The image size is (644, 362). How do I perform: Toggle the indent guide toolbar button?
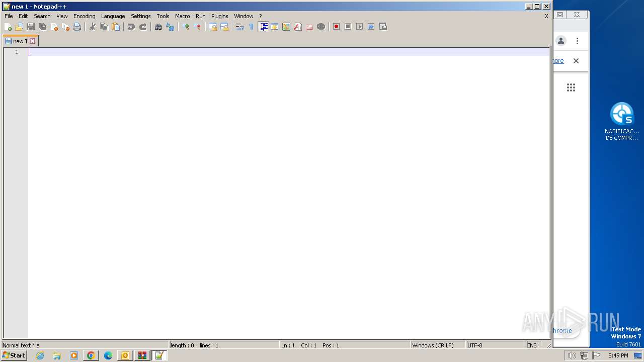point(263,27)
